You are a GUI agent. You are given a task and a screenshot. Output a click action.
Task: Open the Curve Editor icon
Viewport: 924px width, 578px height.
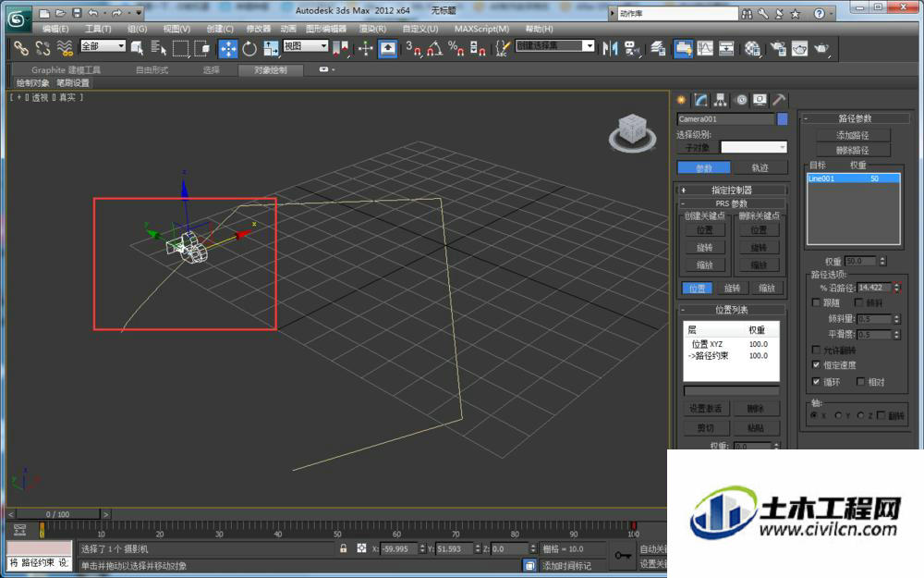(705, 48)
